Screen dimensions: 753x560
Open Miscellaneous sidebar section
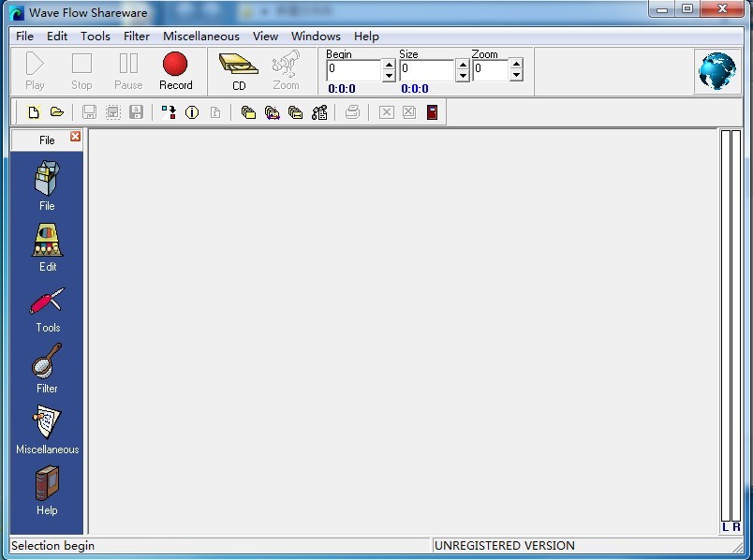click(x=47, y=430)
